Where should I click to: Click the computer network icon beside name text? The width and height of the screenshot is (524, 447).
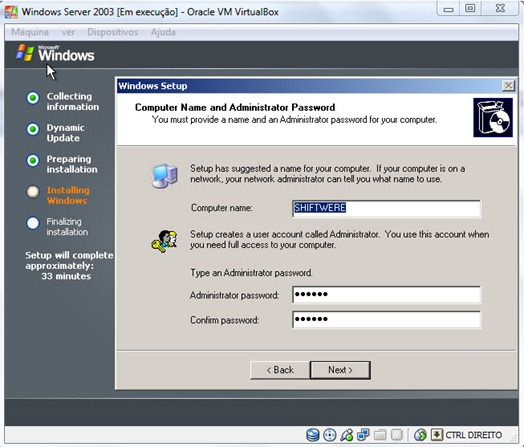coord(164,176)
